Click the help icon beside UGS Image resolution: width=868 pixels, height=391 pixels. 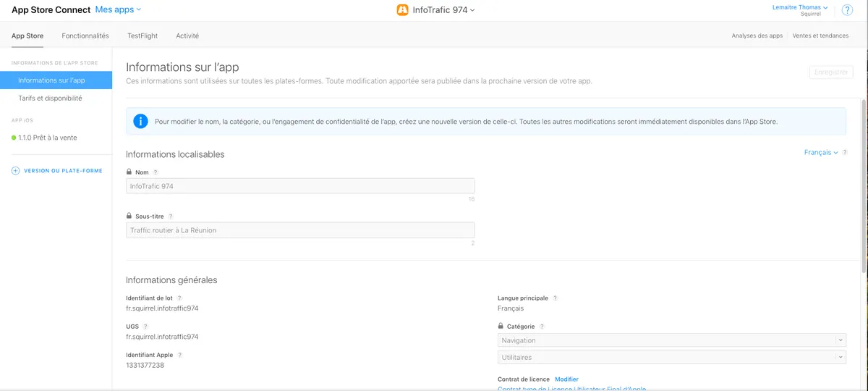145,327
